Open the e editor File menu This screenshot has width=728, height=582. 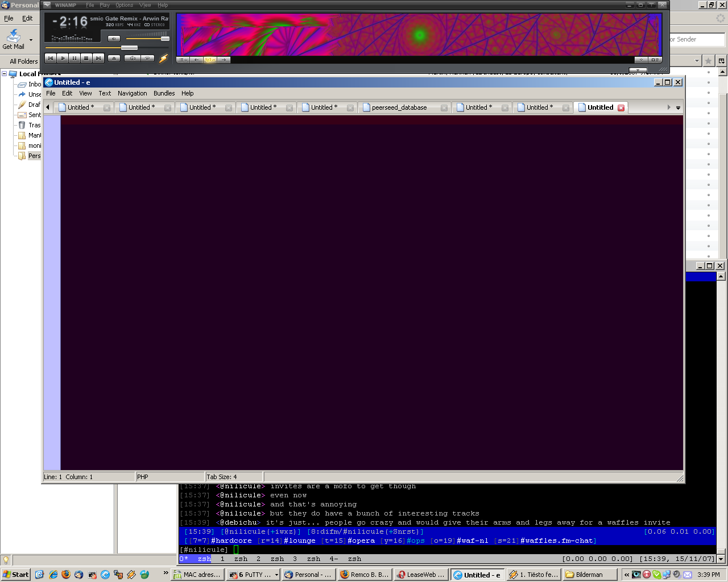51,93
